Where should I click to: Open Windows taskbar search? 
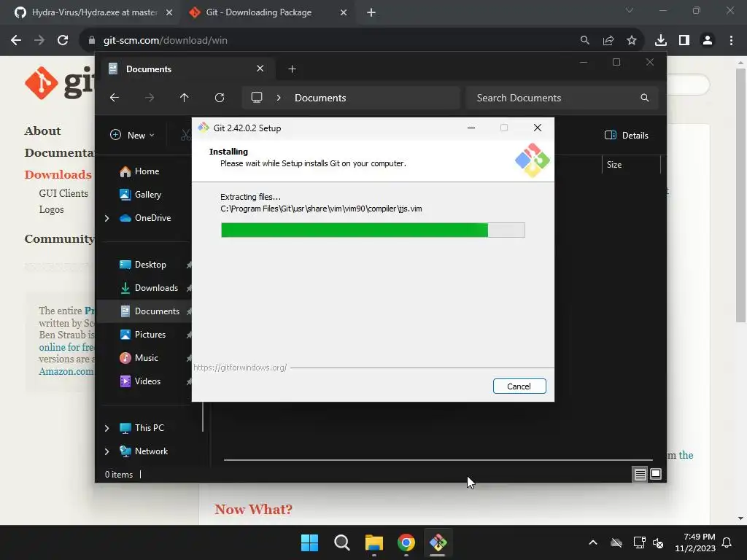click(x=341, y=542)
